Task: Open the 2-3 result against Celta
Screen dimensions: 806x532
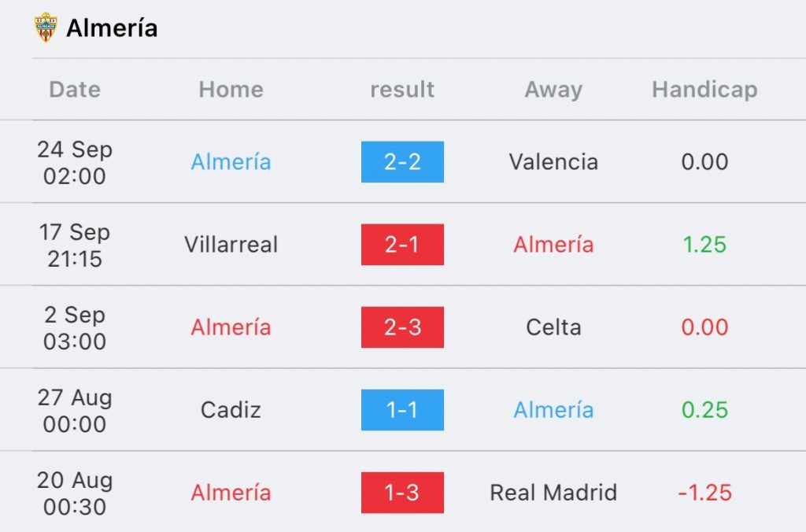Action: (x=402, y=327)
